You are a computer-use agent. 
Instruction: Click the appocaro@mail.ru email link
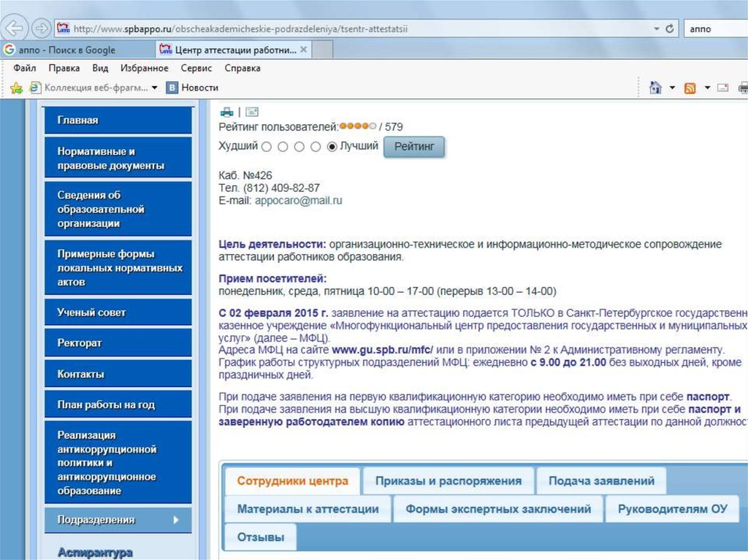[298, 200]
